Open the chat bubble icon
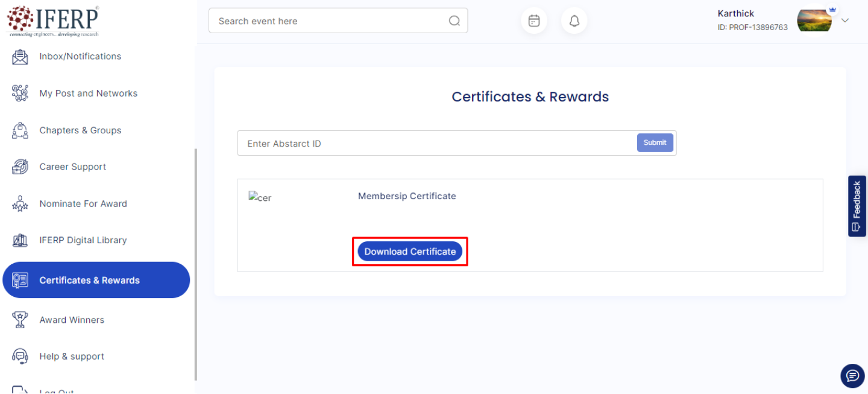 tap(852, 376)
